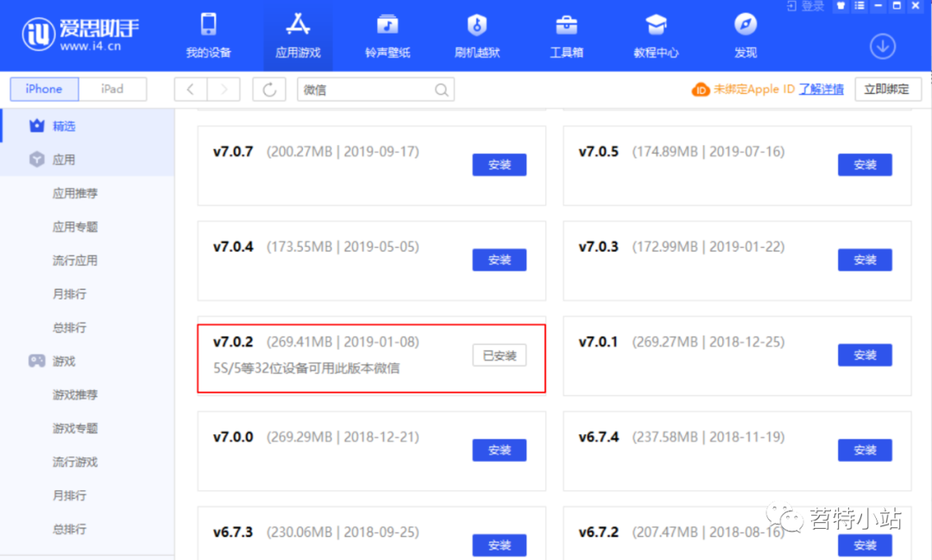Open the 了解详情 link
932x560 pixels.
point(821,90)
